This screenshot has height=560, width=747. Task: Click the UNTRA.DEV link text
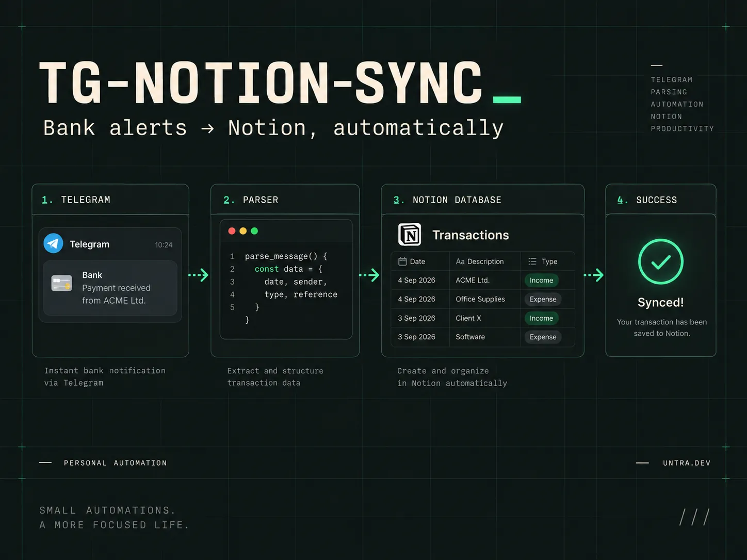click(x=687, y=463)
